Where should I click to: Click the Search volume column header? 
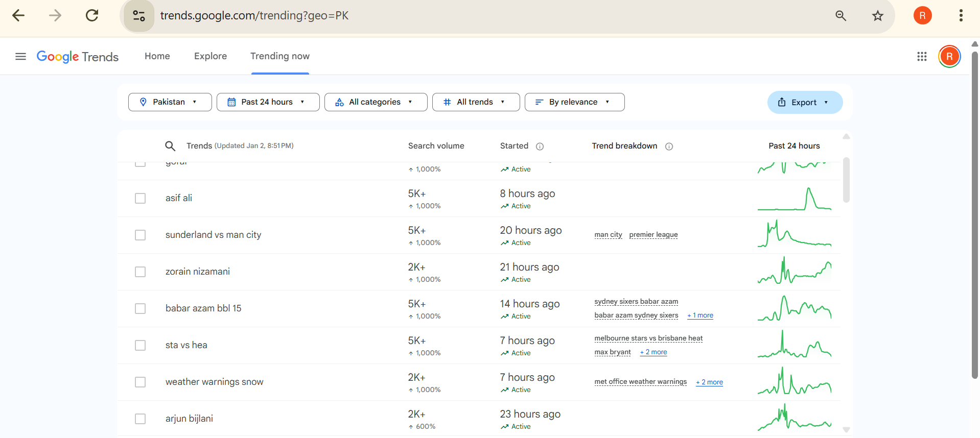pos(436,146)
